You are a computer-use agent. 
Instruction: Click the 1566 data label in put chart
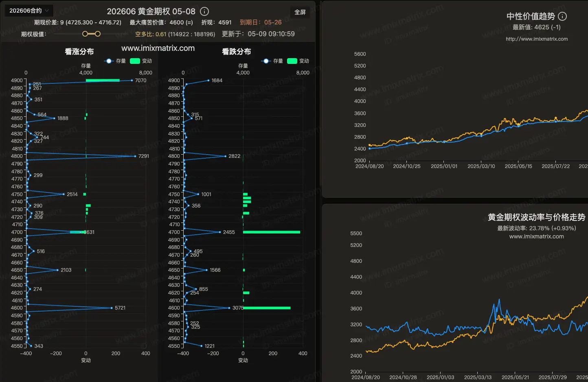point(215,270)
